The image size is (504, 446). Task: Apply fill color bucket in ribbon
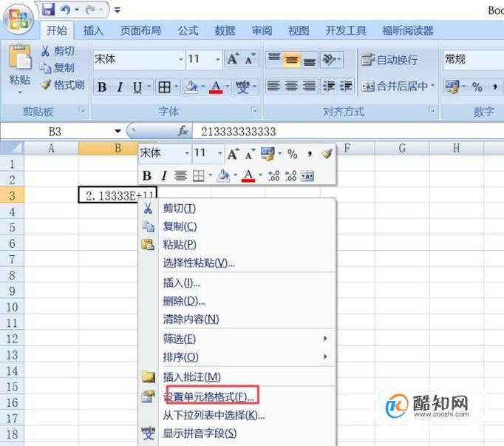point(191,87)
